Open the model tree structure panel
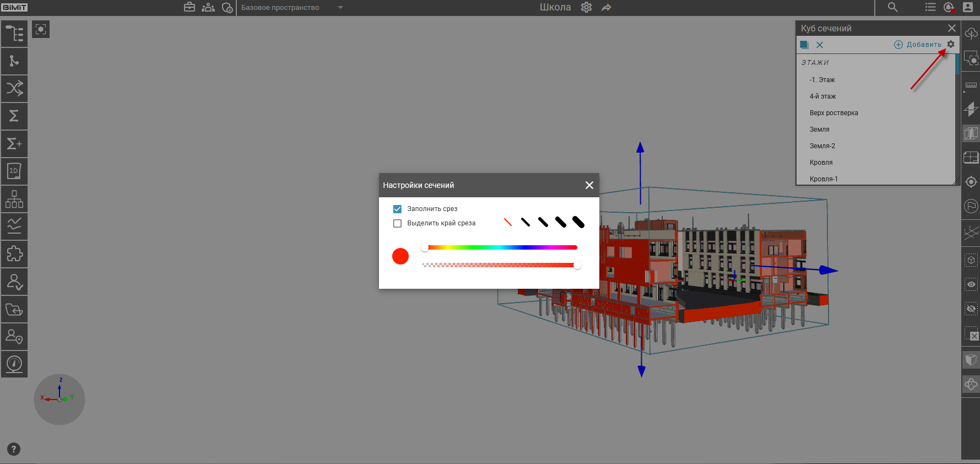 pyautogui.click(x=14, y=34)
